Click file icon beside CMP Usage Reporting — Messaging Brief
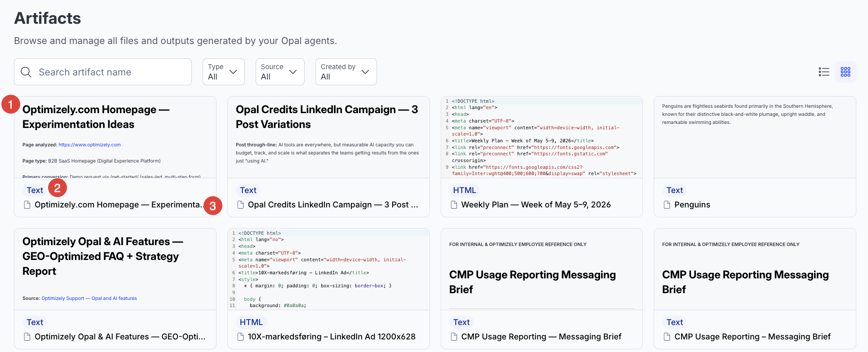 point(454,337)
